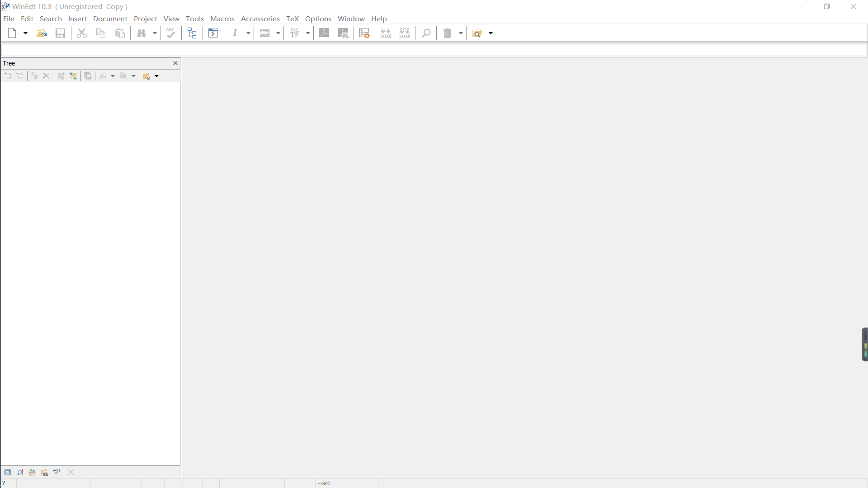Click the Acrobat PDF preview icon
The width and height of the screenshot is (868, 488).
tap(324, 33)
